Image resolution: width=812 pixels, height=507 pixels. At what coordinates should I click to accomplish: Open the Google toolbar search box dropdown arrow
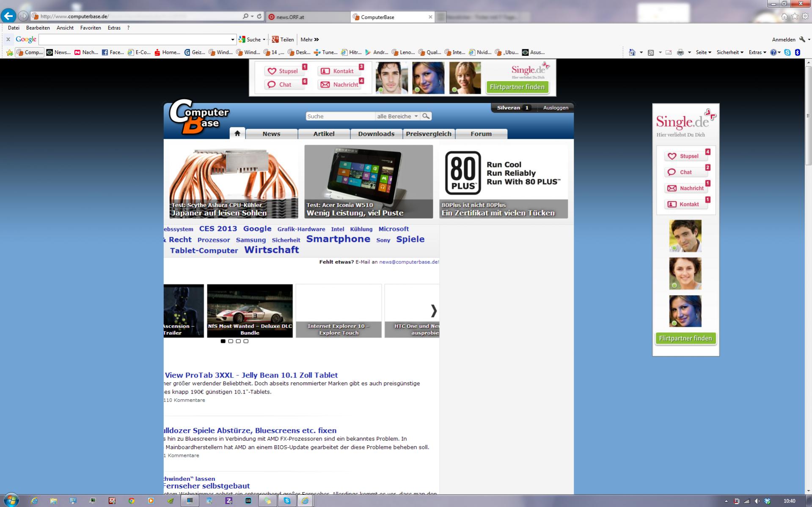pyautogui.click(x=232, y=39)
